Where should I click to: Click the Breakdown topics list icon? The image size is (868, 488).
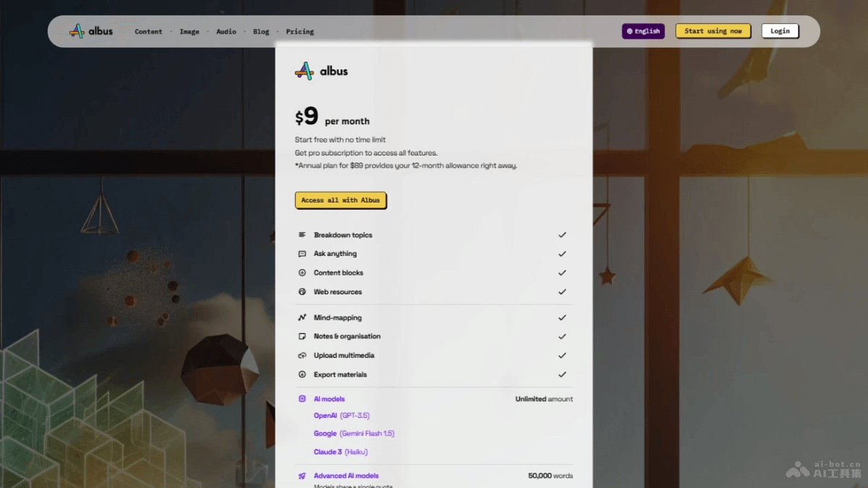pyautogui.click(x=302, y=235)
